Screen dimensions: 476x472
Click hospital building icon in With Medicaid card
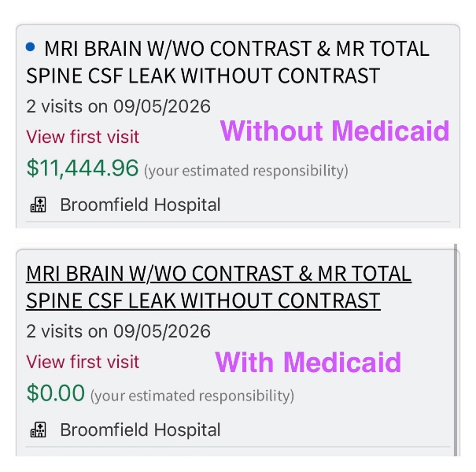click(39, 430)
